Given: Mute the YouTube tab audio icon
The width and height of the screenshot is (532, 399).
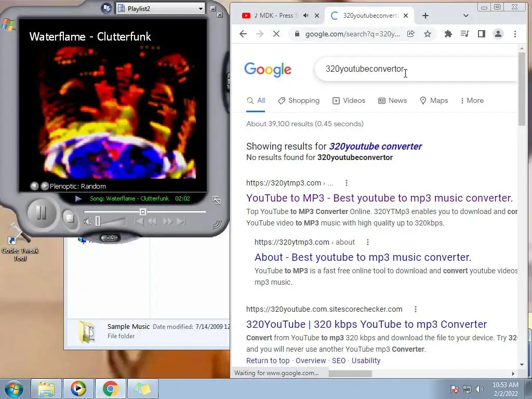Looking at the screenshot, I should pos(305,16).
